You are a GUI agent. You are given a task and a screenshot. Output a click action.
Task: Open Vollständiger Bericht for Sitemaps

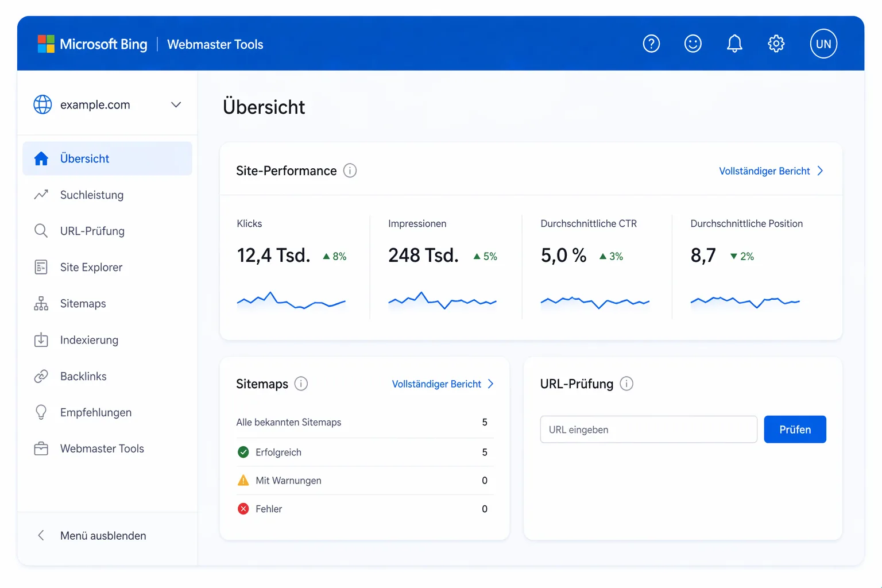pyautogui.click(x=436, y=384)
